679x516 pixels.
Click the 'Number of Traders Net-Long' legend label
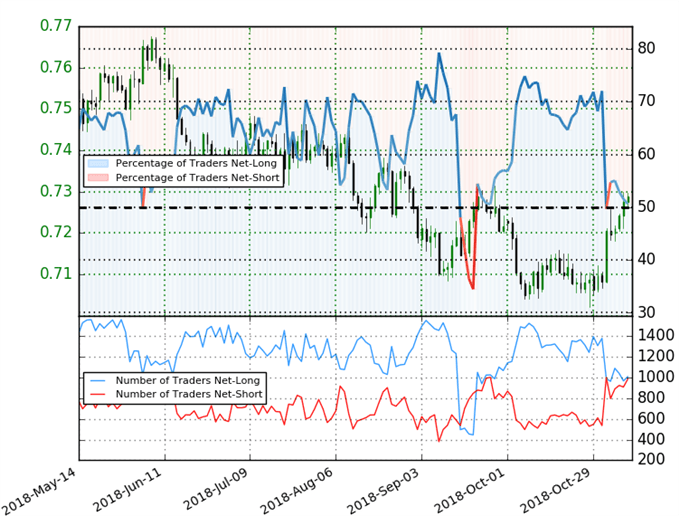[x=188, y=381]
